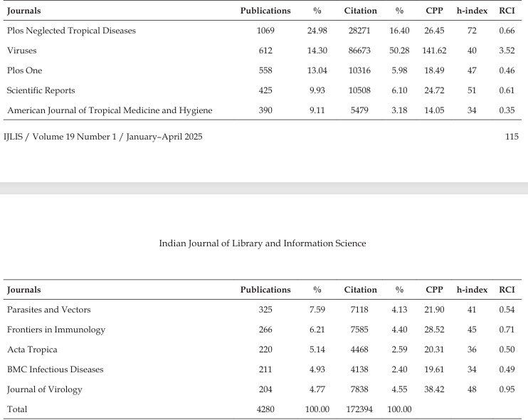Viewport: 528px width, 420px height.
Task: Click the Total publications value 4280
Action: (x=265, y=409)
